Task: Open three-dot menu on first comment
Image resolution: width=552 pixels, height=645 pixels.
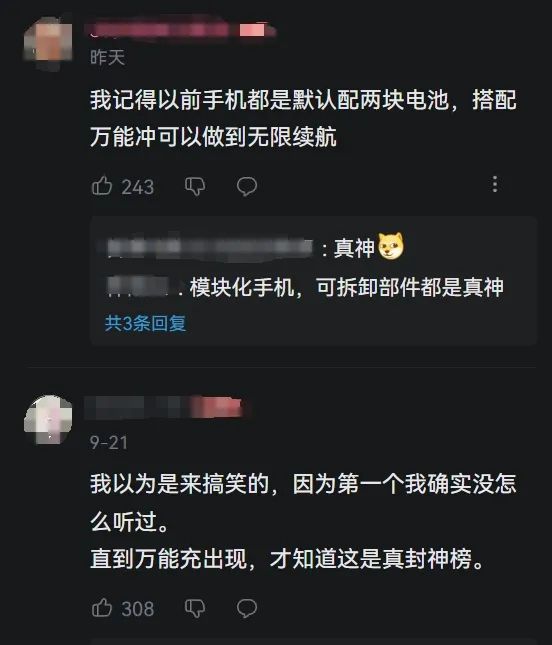Action: tap(495, 184)
